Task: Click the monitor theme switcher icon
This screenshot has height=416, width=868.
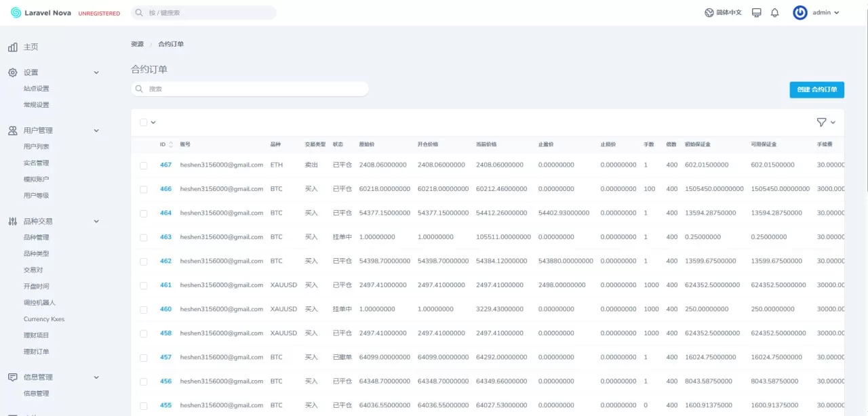Action: point(757,13)
